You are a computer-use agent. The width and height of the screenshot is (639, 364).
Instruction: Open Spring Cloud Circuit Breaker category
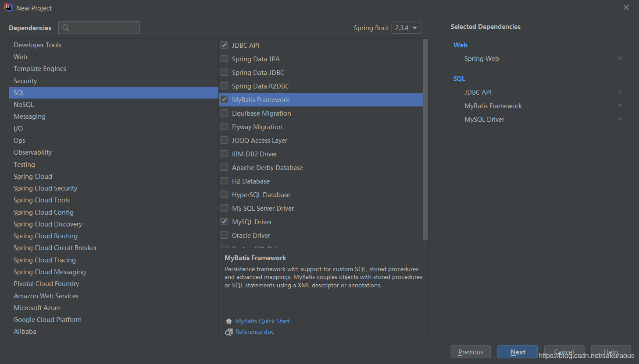click(114, 248)
